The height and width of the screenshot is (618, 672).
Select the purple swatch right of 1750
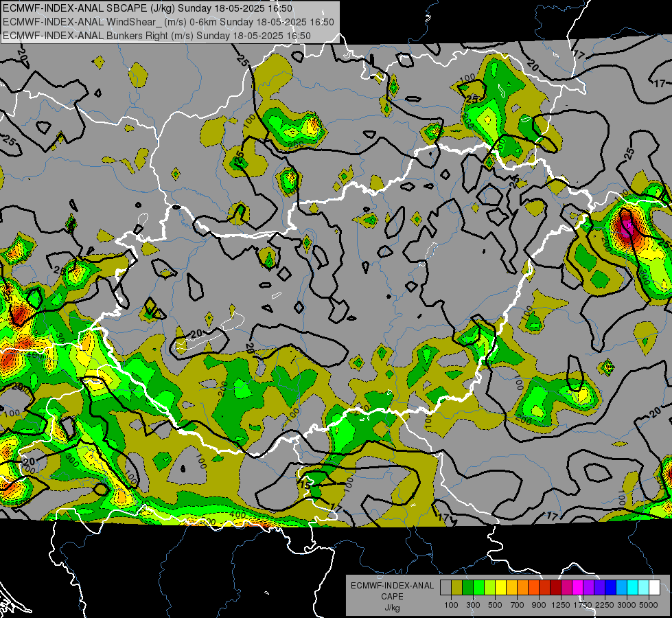pos(589,587)
